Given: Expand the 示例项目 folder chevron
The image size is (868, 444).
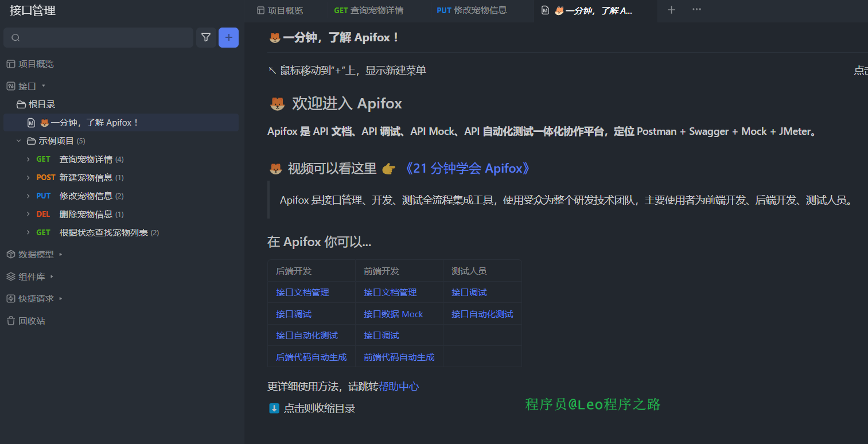Looking at the screenshot, I should [x=19, y=141].
